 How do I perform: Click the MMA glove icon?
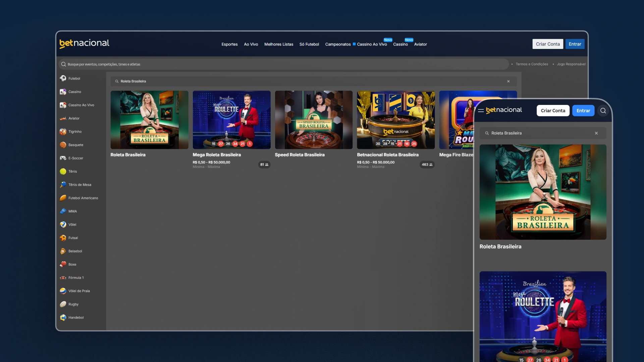pos(63,211)
